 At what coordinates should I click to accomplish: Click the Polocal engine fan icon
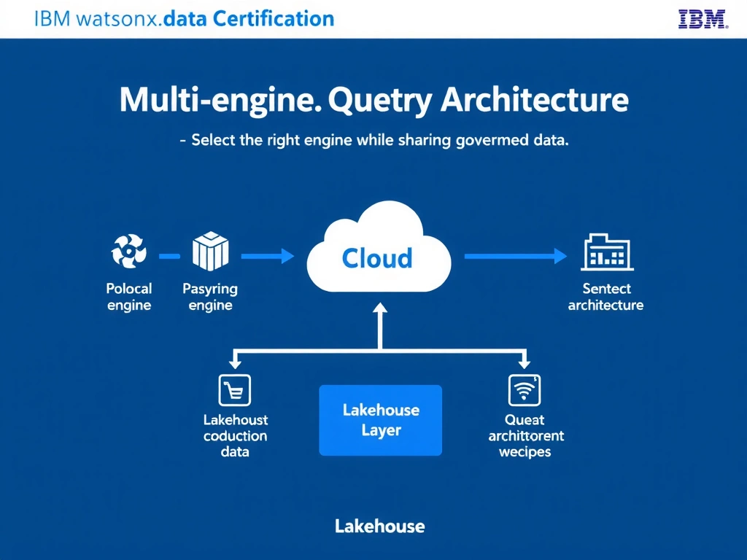(128, 251)
